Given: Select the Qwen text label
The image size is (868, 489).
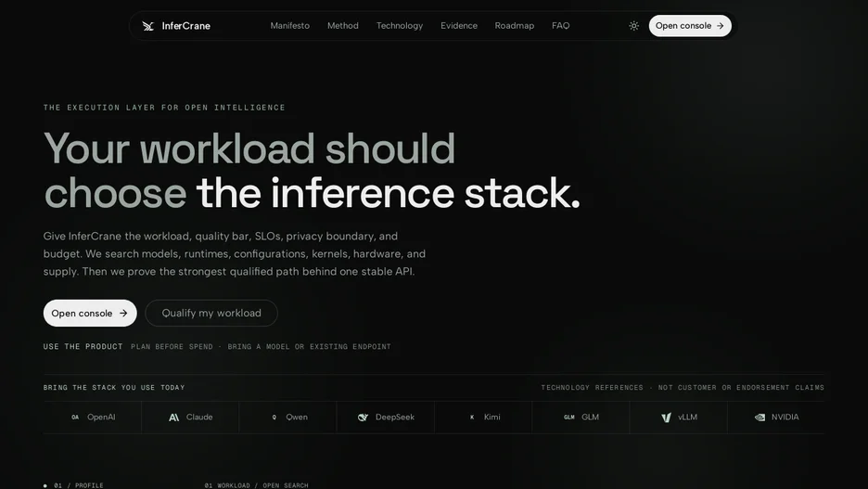Looking at the screenshot, I should point(297,417).
